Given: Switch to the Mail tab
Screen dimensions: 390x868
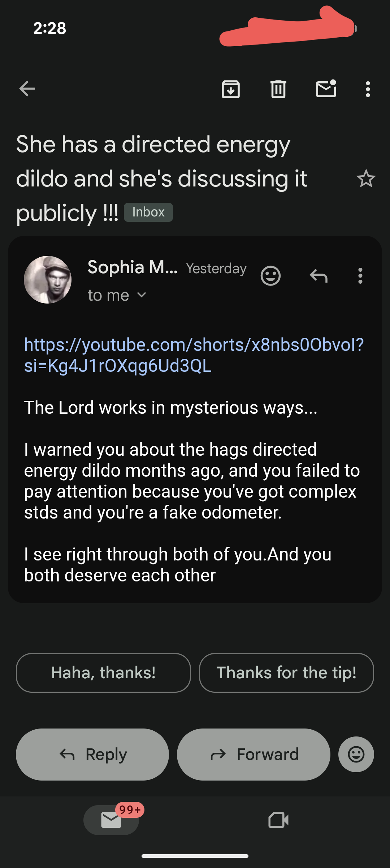Looking at the screenshot, I should (x=111, y=820).
